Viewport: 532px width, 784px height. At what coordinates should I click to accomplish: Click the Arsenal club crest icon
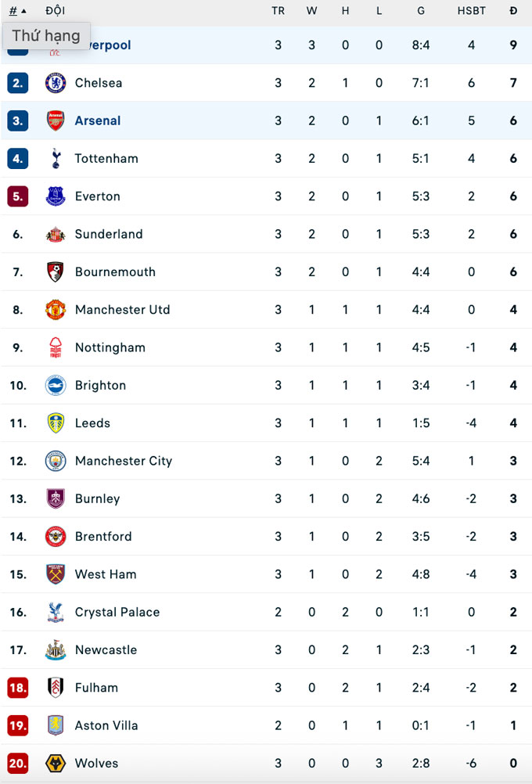point(56,120)
